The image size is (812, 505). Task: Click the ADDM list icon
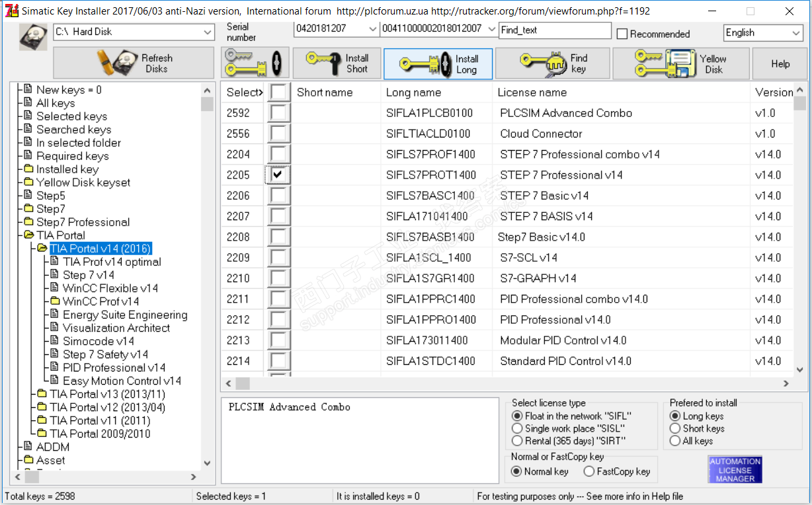[28, 447]
